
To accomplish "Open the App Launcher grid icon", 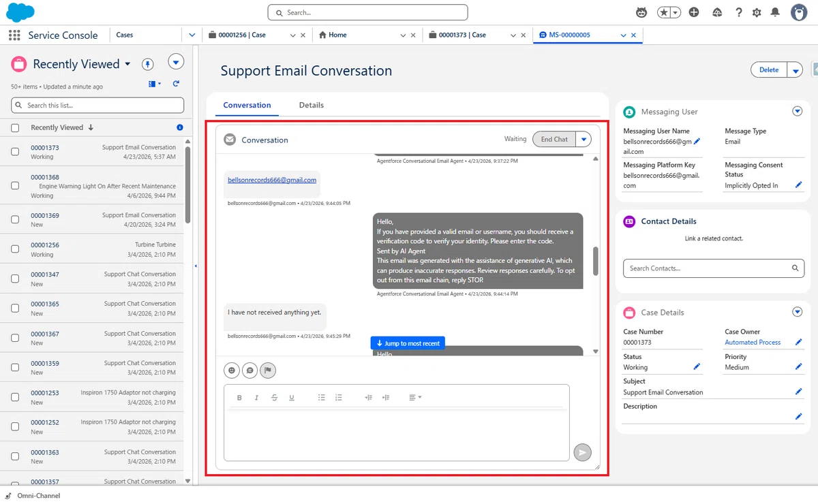I will (14, 35).
